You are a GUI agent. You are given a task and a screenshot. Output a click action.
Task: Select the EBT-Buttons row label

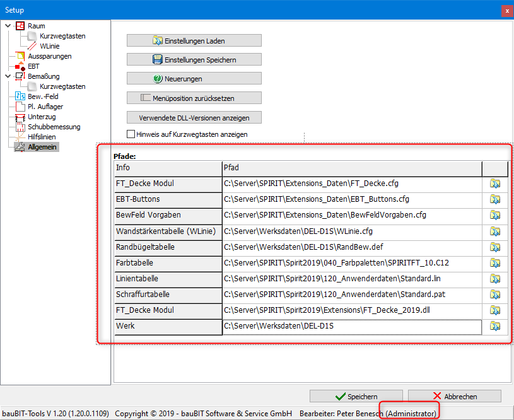coord(168,200)
